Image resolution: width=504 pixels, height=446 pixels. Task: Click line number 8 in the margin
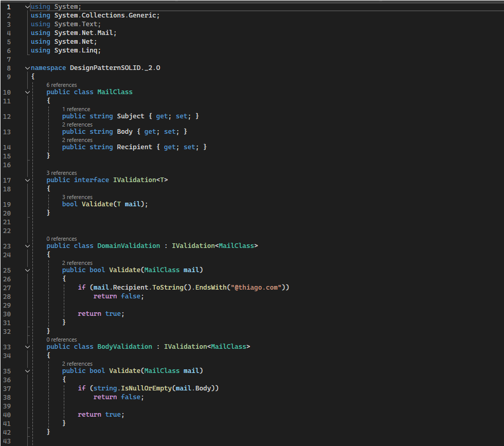[9, 68]
